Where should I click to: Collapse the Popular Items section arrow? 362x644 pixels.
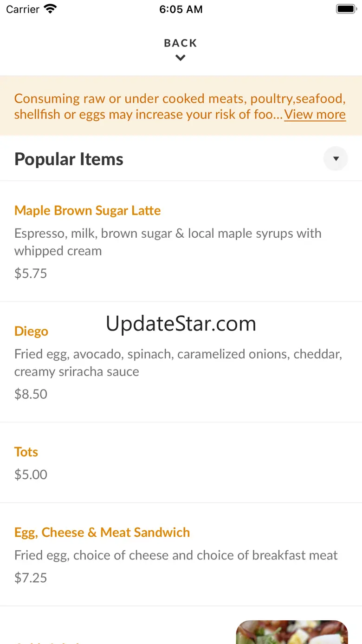click(336, 159)
